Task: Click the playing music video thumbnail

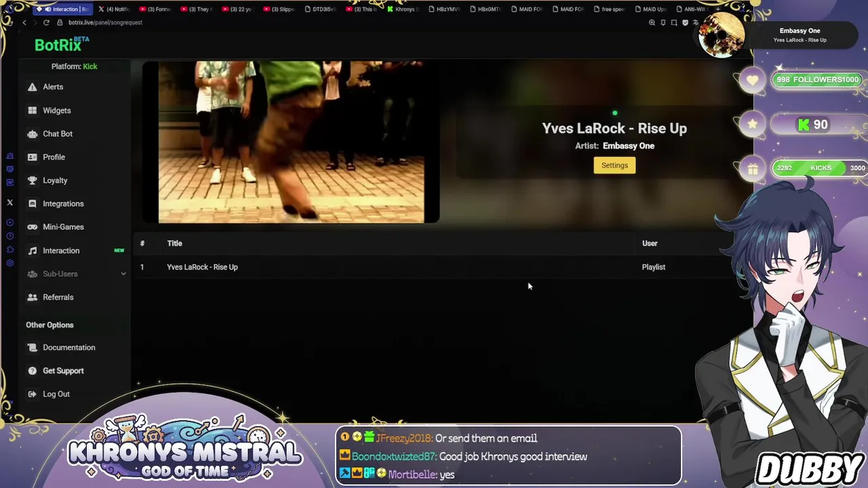Action: 291,142
